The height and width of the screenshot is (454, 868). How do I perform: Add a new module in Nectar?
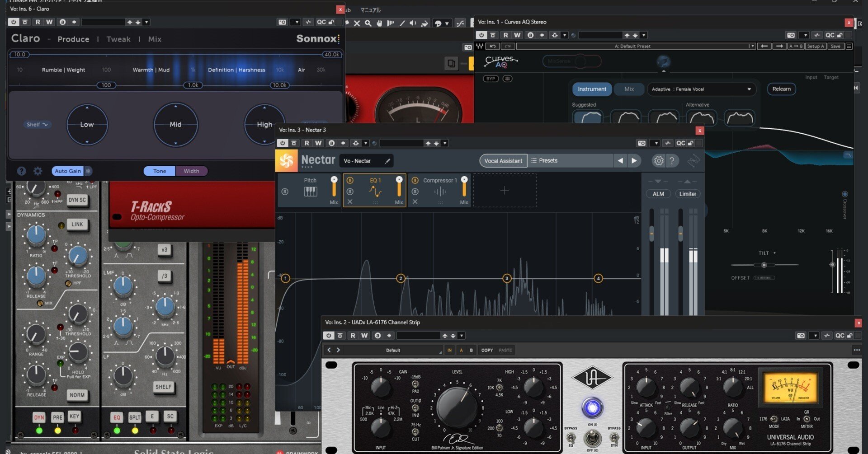click(505, 190)
